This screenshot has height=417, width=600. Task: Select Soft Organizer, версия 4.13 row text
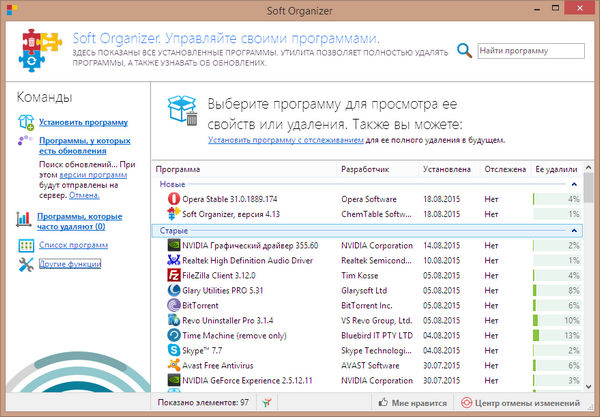(x=231, y=214)
